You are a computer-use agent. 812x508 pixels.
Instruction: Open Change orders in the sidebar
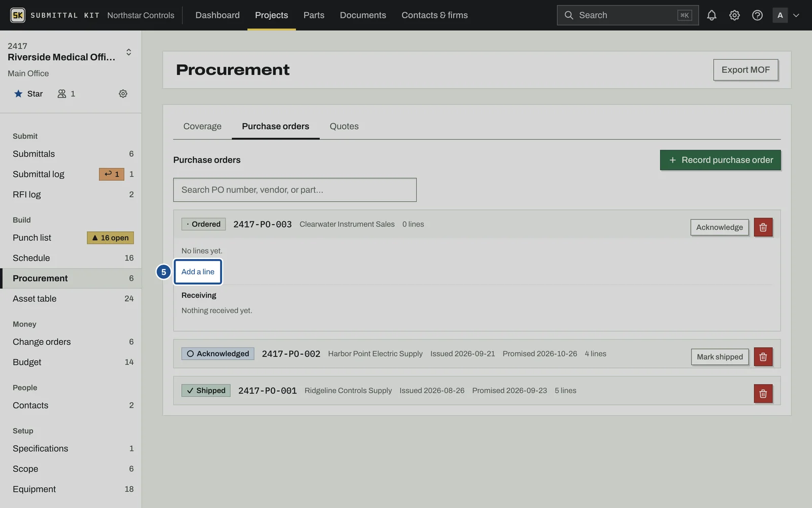(x=71, y=342)
